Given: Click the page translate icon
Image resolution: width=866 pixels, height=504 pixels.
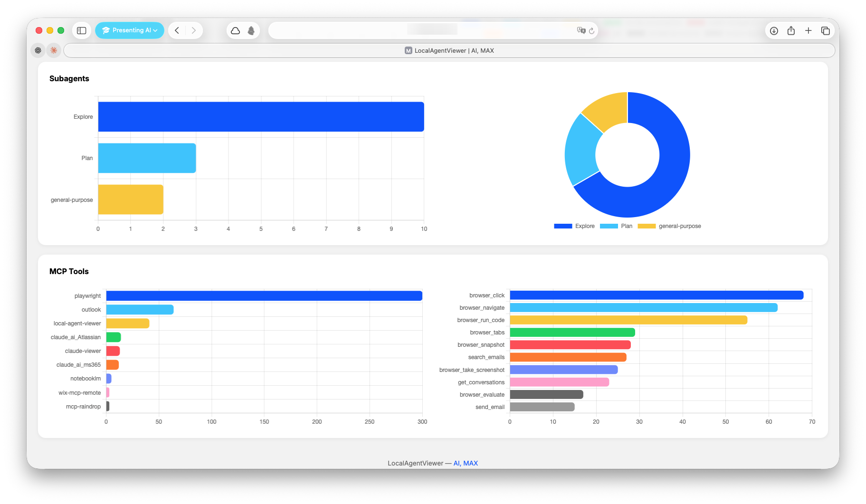Looking at the screenshot, I should 581,30.
